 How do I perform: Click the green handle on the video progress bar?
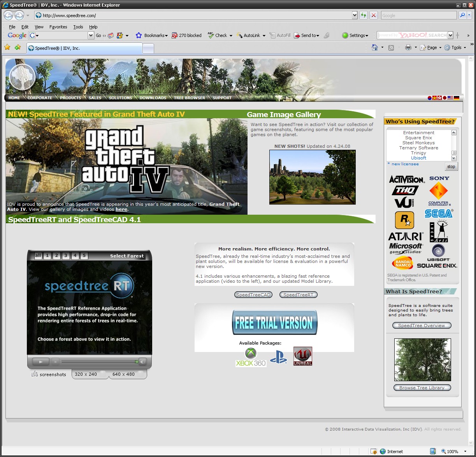click(137, 362)
